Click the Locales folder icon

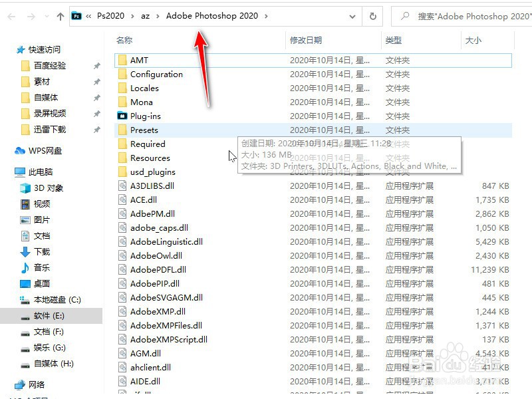click(x=122, y=88)
